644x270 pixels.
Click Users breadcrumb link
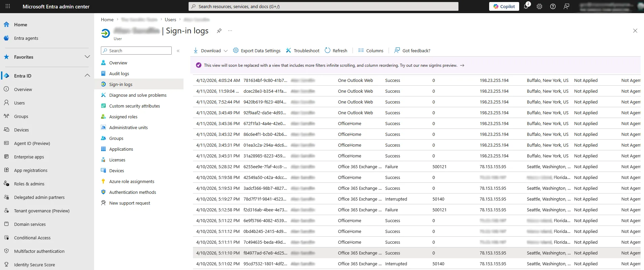[170, 20]
